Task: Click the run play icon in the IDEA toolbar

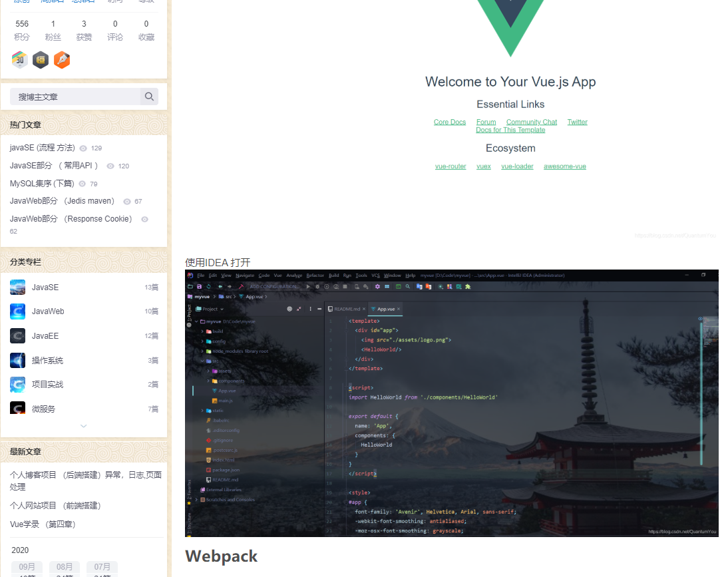Action: click(308, 286)
